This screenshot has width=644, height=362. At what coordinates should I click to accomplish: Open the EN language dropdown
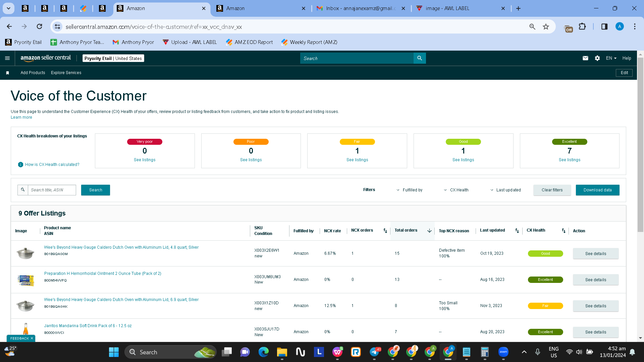611,58
